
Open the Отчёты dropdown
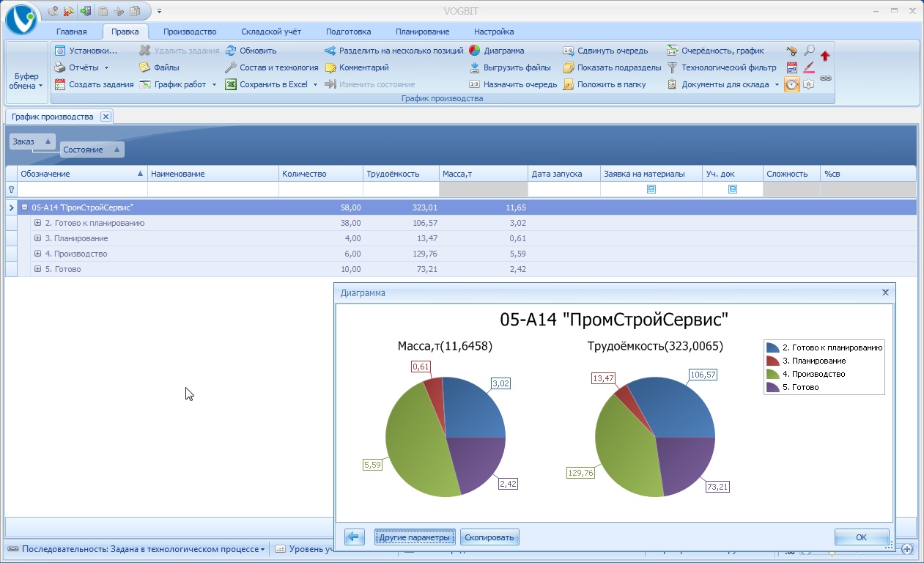pos(106,67)
